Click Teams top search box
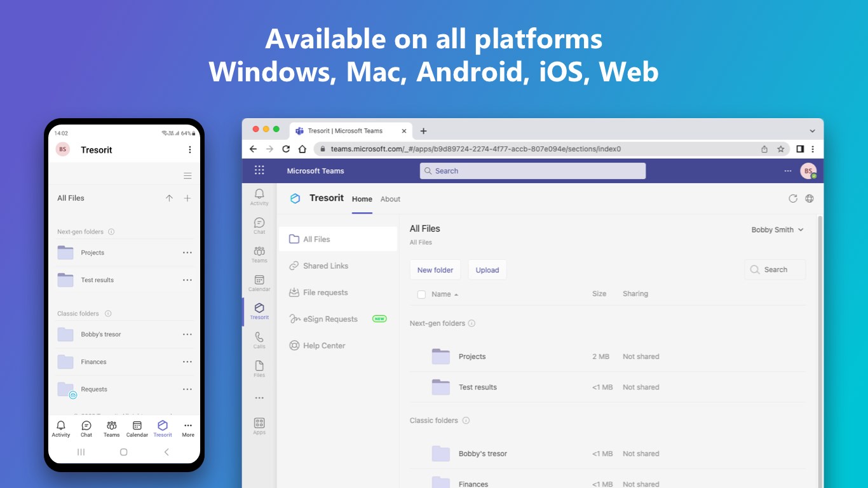868x488 pixels. point(532,171)
